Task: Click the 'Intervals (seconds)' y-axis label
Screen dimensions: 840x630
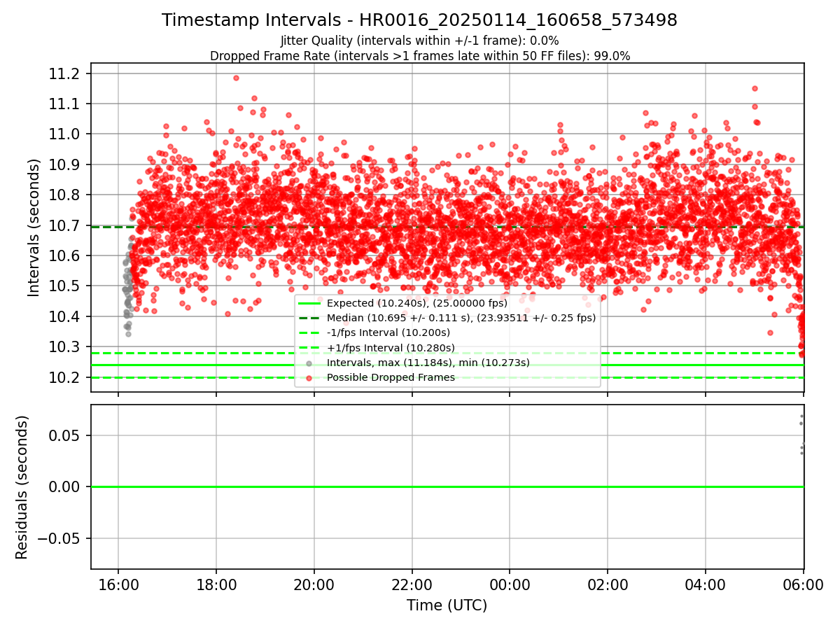Action: coord(34,227)
